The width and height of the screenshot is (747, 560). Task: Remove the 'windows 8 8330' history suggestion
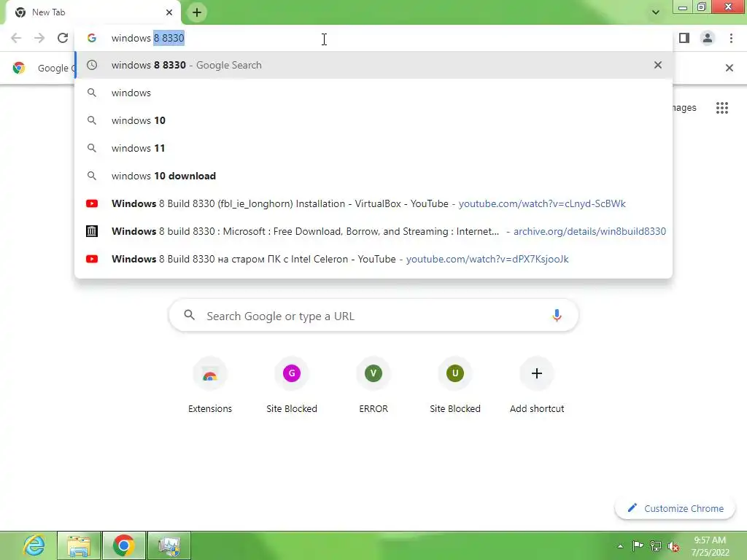[x=657, y=65]
